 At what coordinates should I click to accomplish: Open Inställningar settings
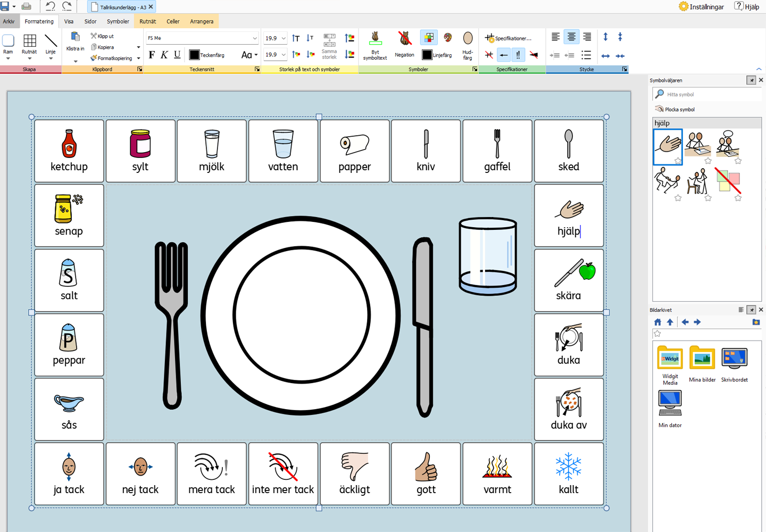[x=701, y=7]
